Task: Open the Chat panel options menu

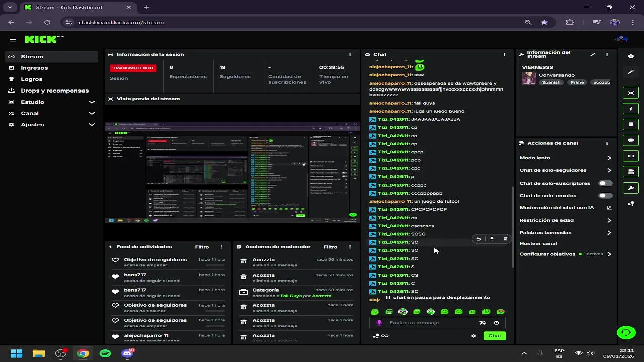Action: [504, 54]
